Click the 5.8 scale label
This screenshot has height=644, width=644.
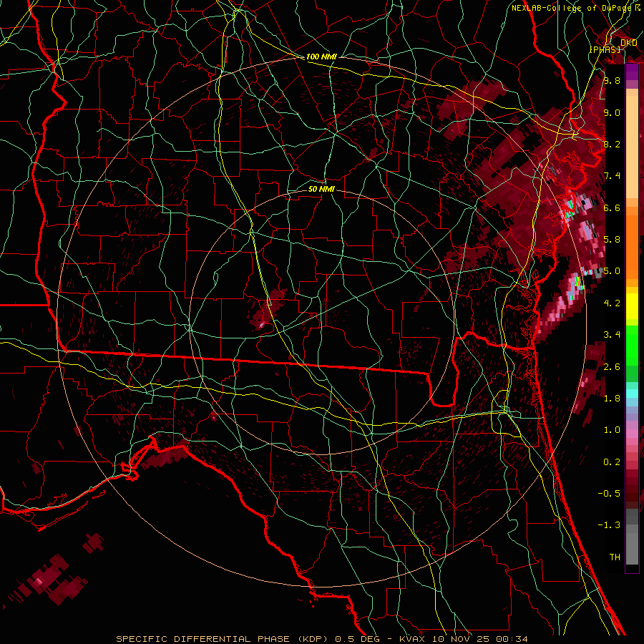click(x=612, y=240)
